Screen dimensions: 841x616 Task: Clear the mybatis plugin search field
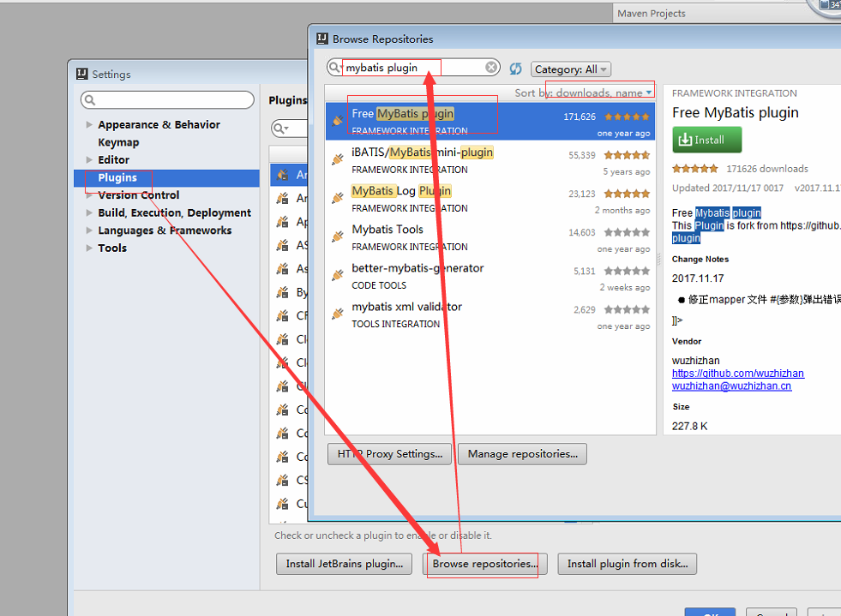click(490, 67)
